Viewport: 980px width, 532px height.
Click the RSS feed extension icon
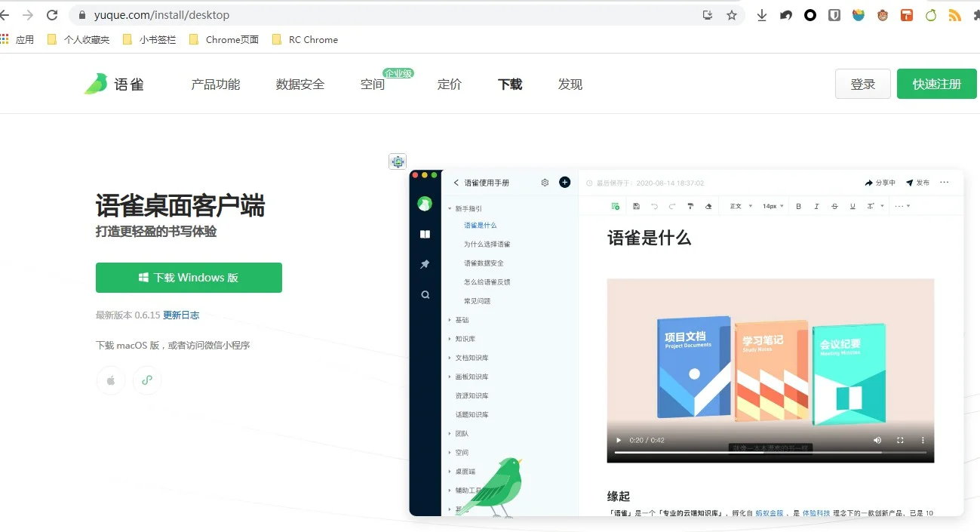coord(955,15)
